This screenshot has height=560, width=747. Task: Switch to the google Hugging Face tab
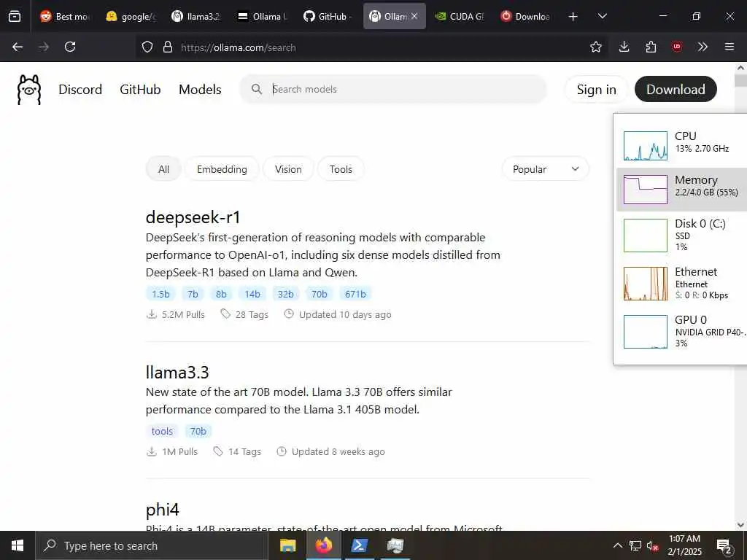[131, 16]
